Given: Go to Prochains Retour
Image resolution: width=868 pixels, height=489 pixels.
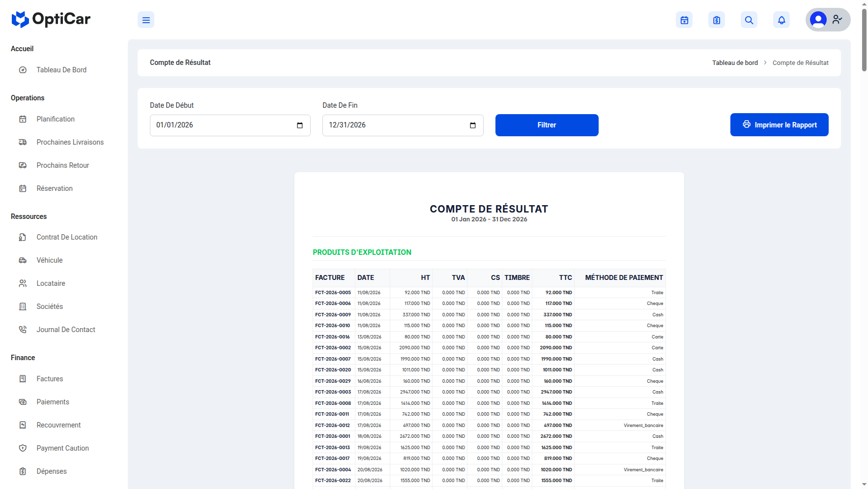Looking at the screenshot, I should pyautogui.click(x=62, y=165).
